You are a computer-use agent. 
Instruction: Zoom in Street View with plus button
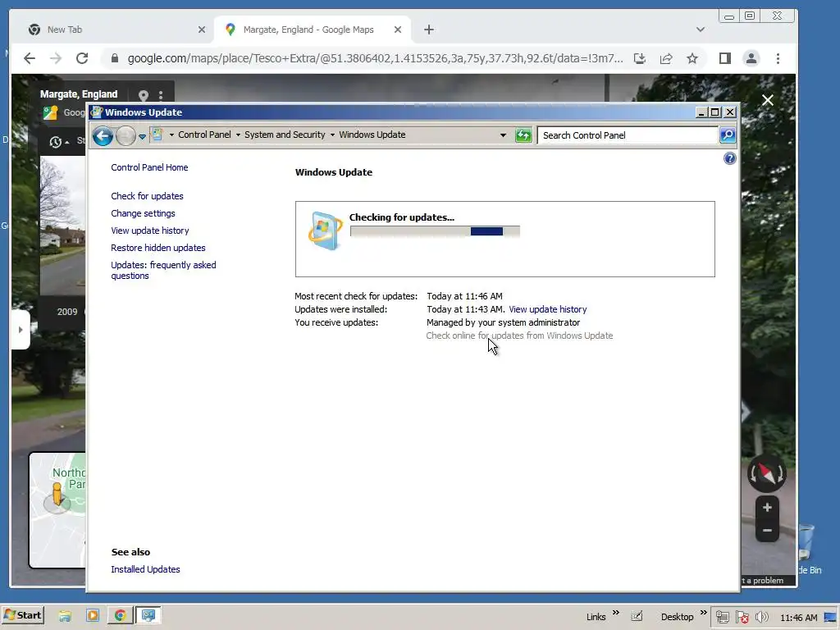pos(767,507)
